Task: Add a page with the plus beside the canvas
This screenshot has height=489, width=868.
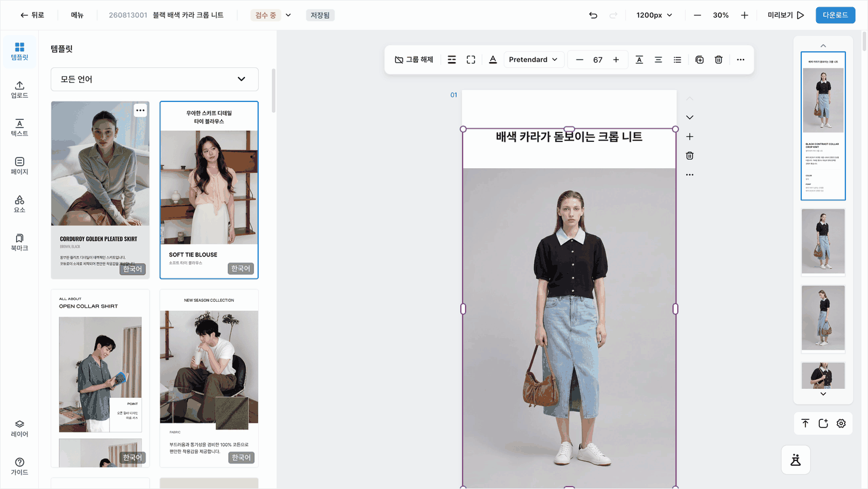Action: [690, 137]
